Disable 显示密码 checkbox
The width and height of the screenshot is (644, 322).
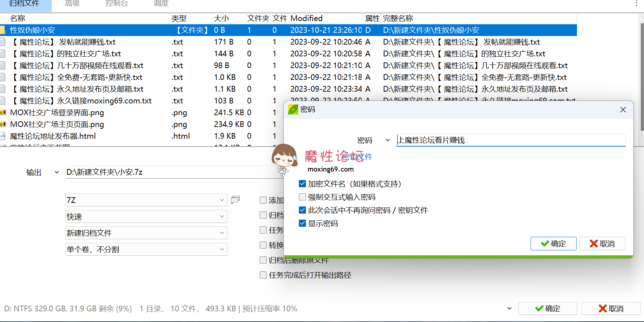coord(302,223)
